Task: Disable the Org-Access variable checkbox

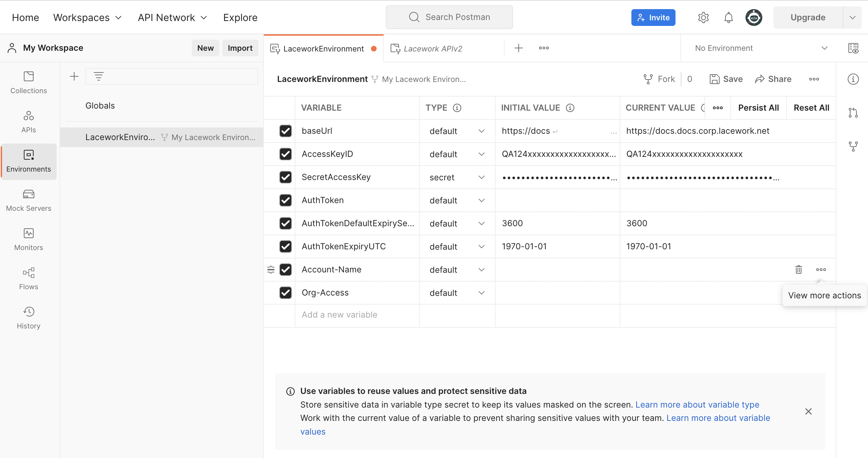Action: [285, 292]
